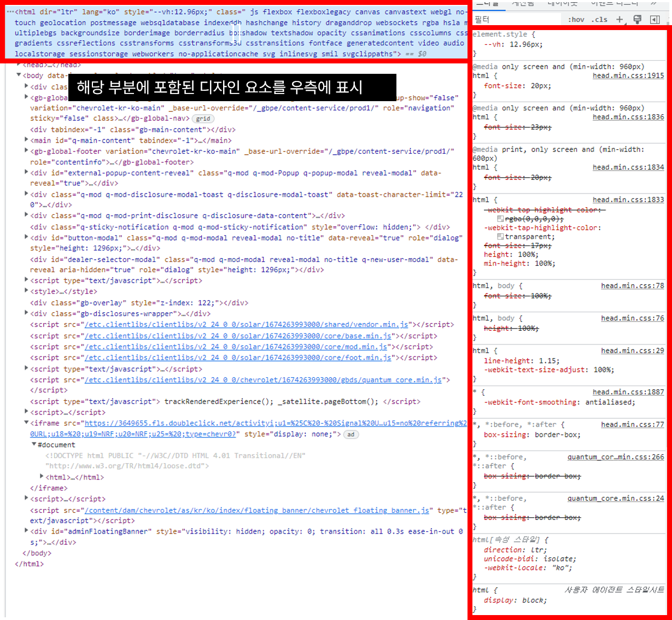
Task: Open head.min.css:77 source link
Action: coord(633,425)
